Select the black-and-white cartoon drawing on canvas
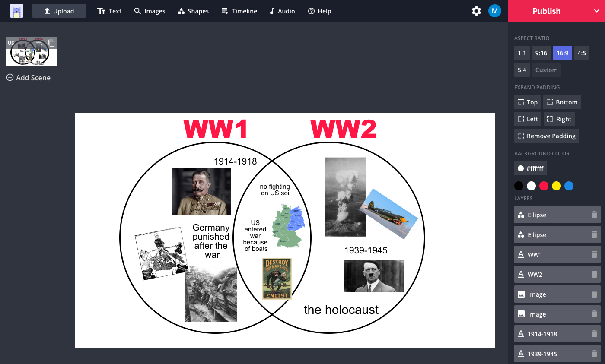605x364 pixels. [161, 253]
